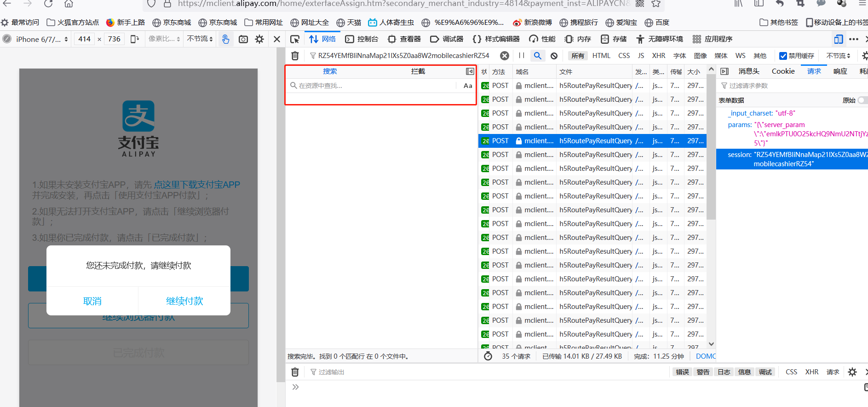Screen dimensions: 868x407
Task: Open console settings gear icon
Action: point(852,372)
